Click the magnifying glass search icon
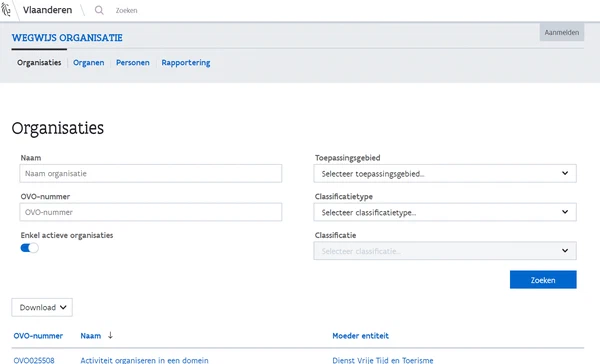600x364 pixels. coord(99,10)
